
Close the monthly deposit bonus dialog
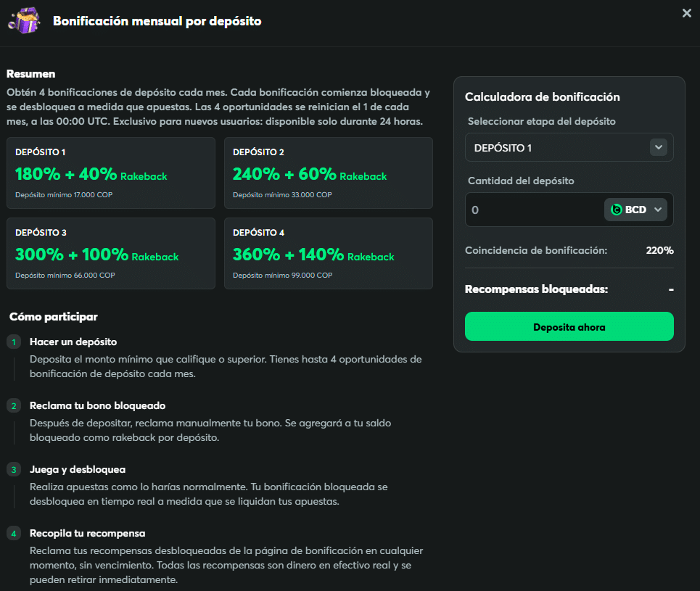point(687,13)
